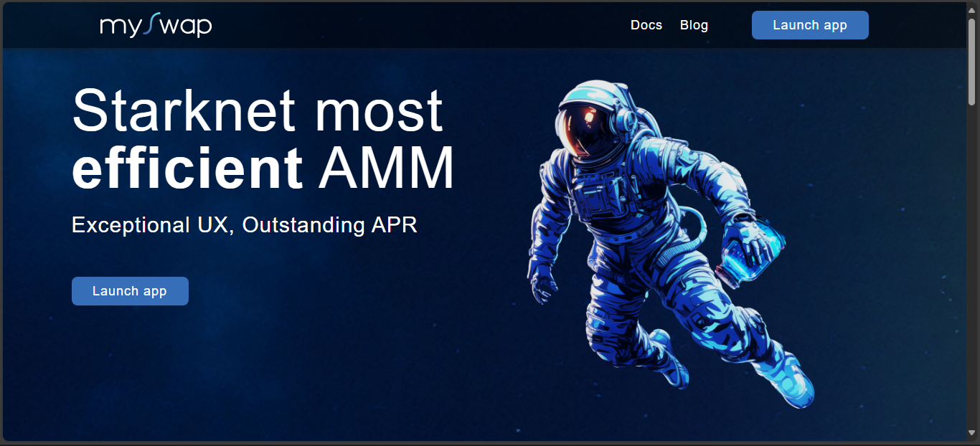Image resolution: width=980 pixels, height=446 pixels.
Task: Click the curved blue S in the logo
Action: pyautogui.click(x=148, y=25)
